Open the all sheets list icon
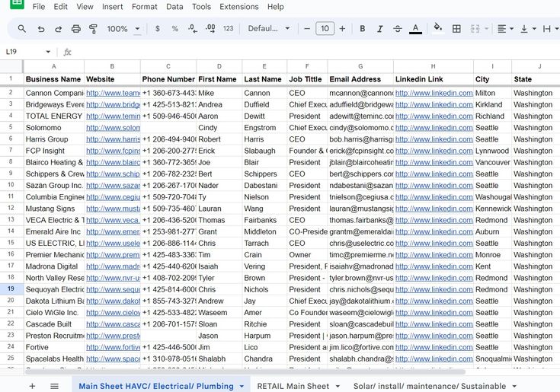Screen dimensions: 560x392 click(x=54, y=386)
